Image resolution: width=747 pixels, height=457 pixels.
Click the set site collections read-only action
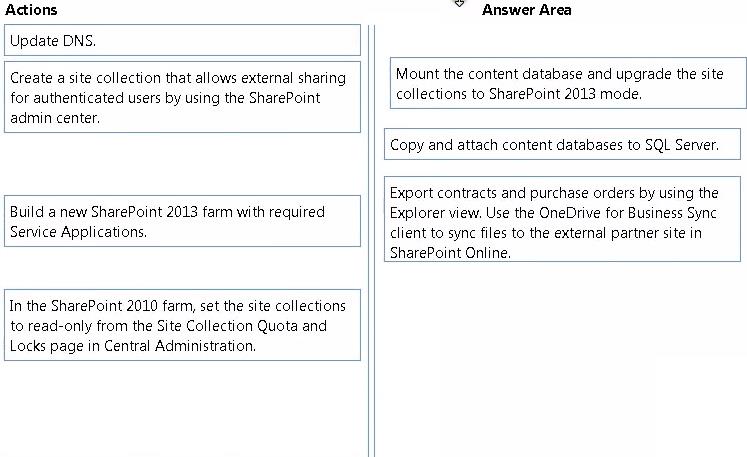point(182,325)
